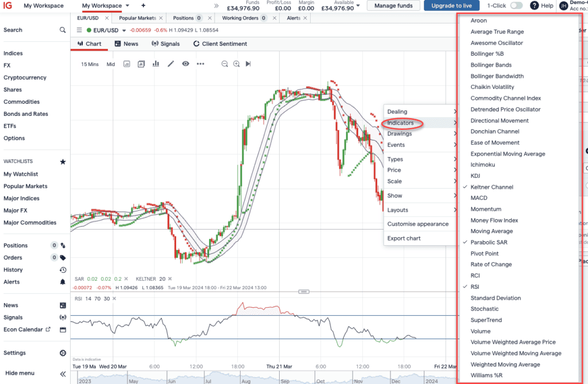The image size is (588, 384).
Task: Click the star icon next to Watchlists
Action: pos(63,162)
